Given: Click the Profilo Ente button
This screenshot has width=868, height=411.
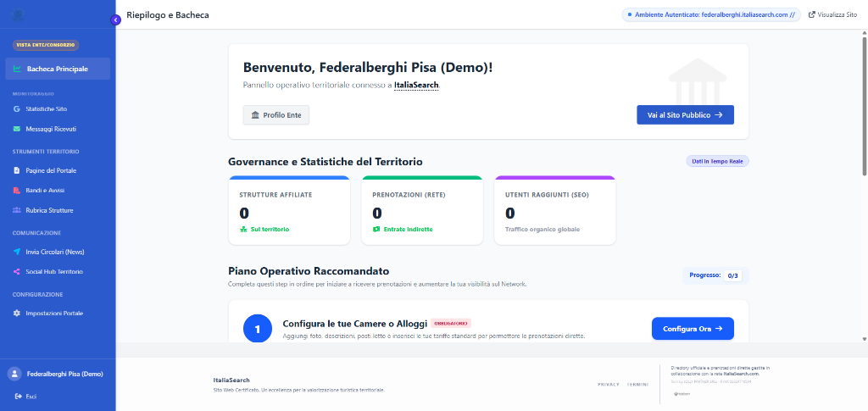Looking at the screenshot, I should click(276, 115).
